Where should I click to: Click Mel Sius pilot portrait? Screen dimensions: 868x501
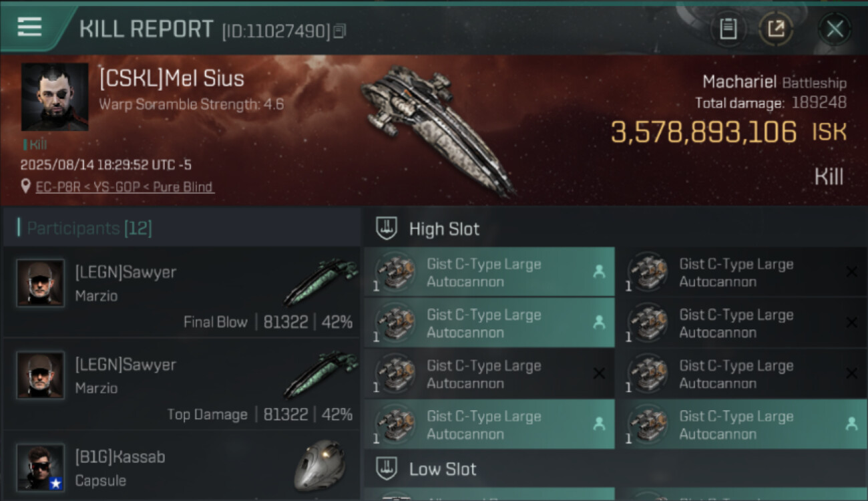tap(55, 97)
